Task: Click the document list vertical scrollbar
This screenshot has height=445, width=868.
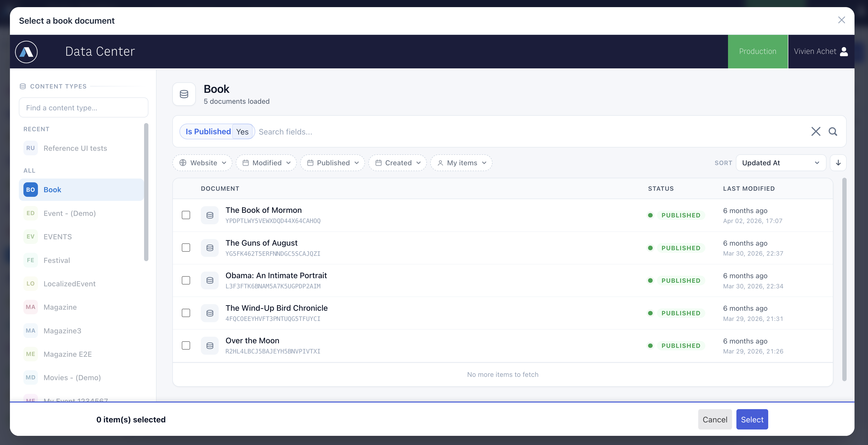Action: pyautogui.click(x=844, y=279)
